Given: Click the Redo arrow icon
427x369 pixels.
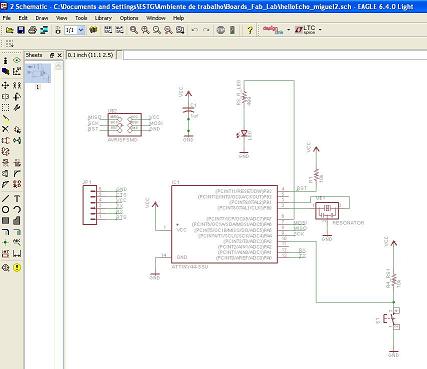Looking at the screenshot, I should (206, 30).
